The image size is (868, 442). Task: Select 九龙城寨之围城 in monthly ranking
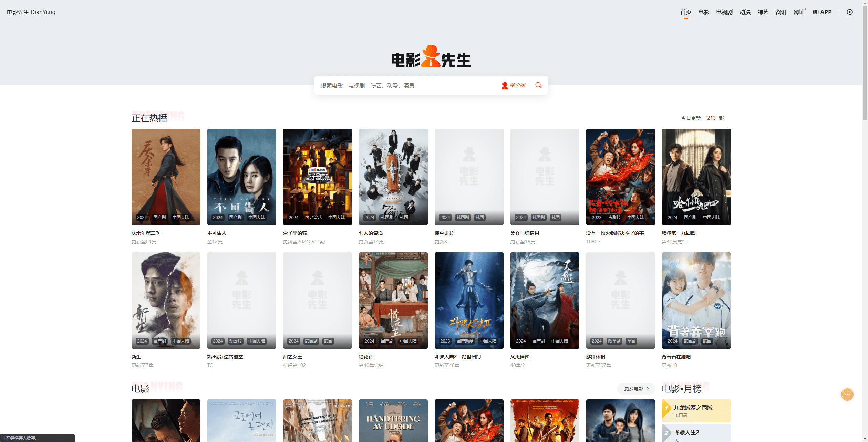(696, 411)
